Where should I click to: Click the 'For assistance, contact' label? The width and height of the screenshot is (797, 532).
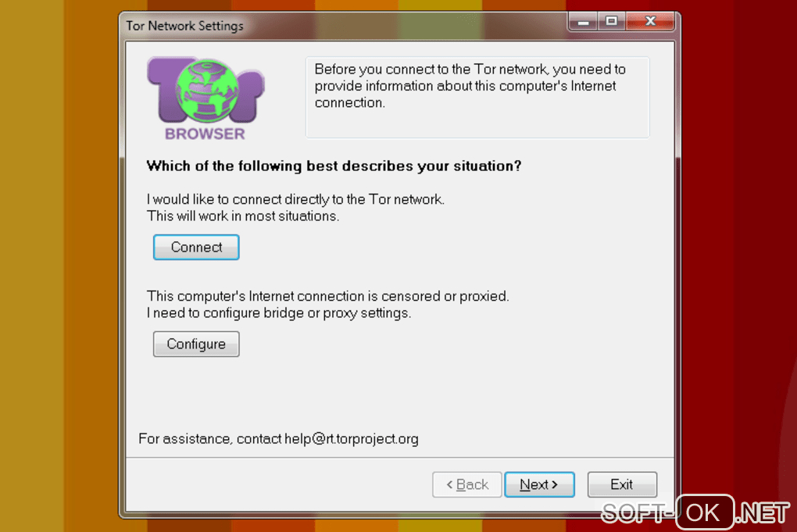click(x=210, y=439)
